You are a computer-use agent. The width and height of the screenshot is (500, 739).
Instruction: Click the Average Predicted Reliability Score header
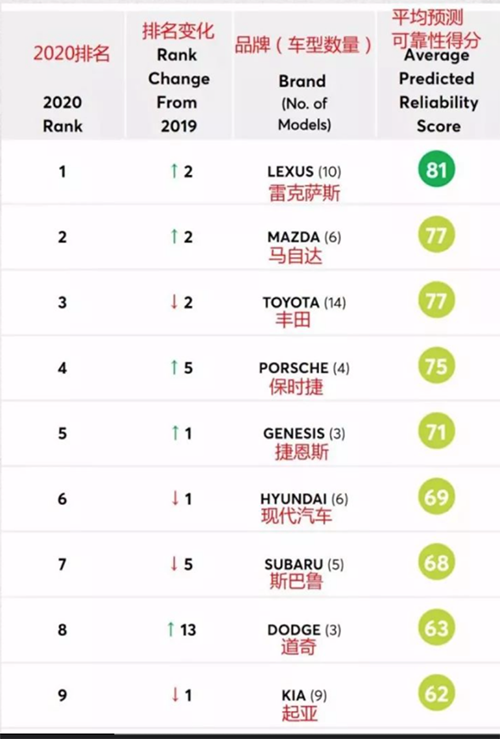click(x=438, y=90)
